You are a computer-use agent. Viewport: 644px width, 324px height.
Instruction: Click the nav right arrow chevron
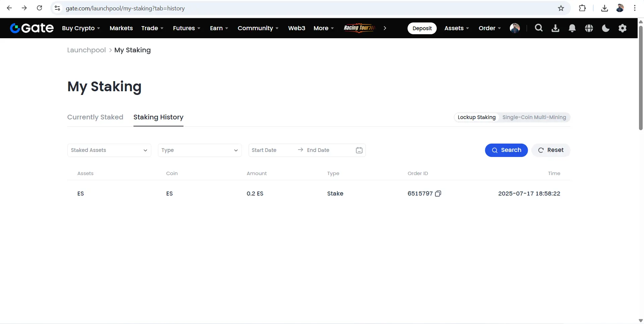coord(385,28)
